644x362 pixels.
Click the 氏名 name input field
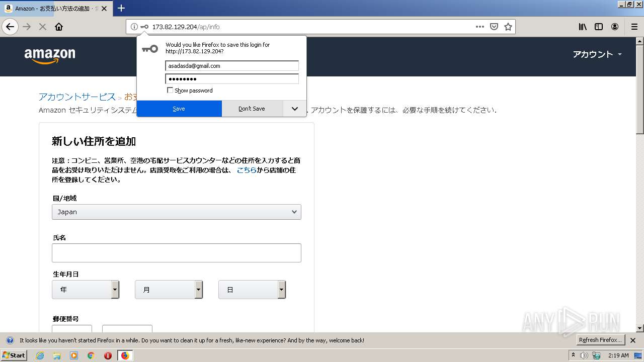(x=177, y=253)
